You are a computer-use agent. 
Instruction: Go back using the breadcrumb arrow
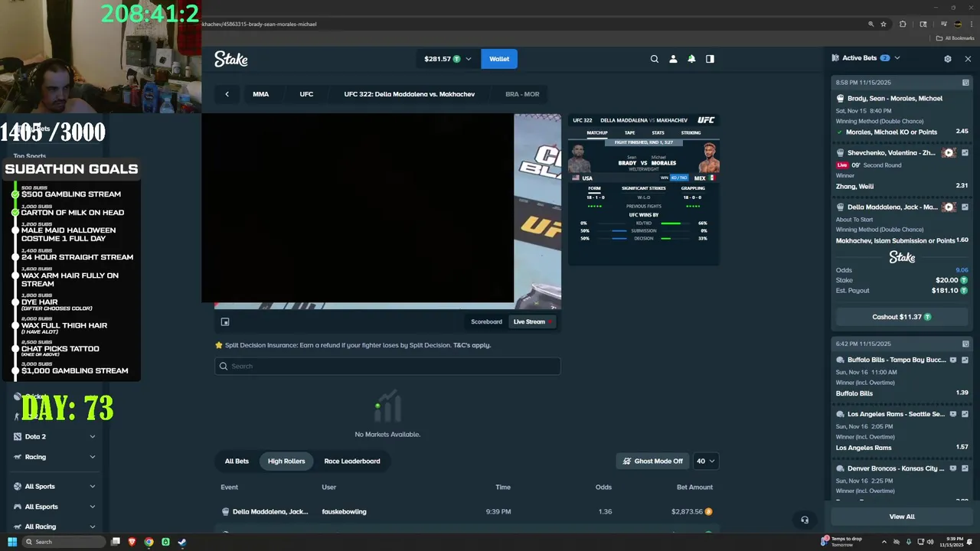[227, 94]
